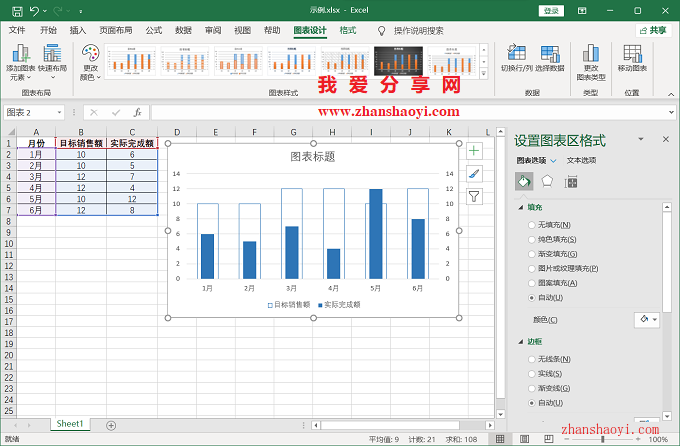Select Fill & Line paint bucket icon
680x446 pixels.
(x=524, y=181)
